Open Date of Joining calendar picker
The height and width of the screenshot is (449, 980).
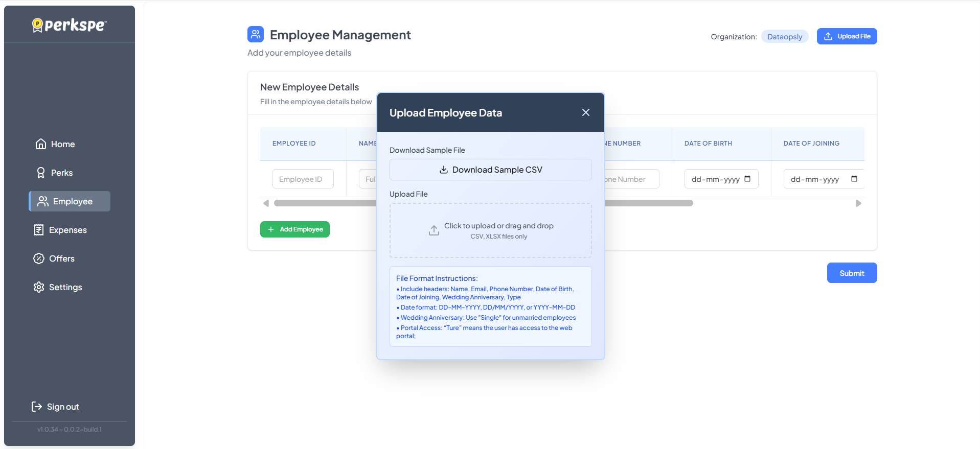tap(854, 179)
